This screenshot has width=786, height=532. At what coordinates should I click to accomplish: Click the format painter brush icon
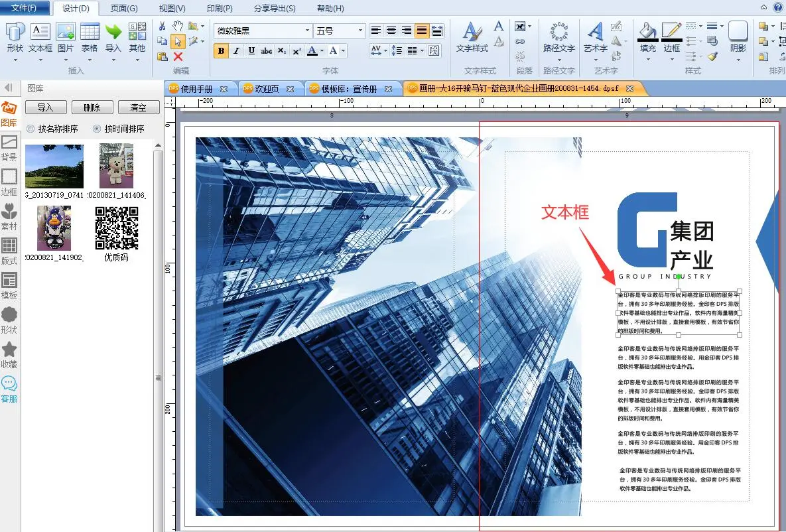tap(713, 56)
